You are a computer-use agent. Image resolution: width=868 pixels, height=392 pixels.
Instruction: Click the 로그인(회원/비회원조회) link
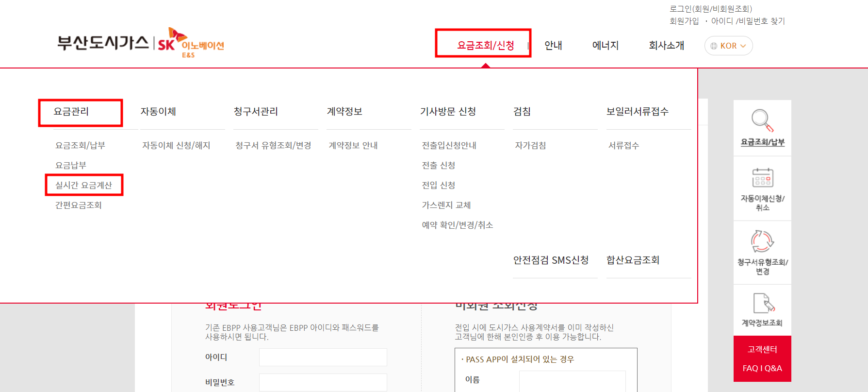pyautogui.click(x=711, y=9)
